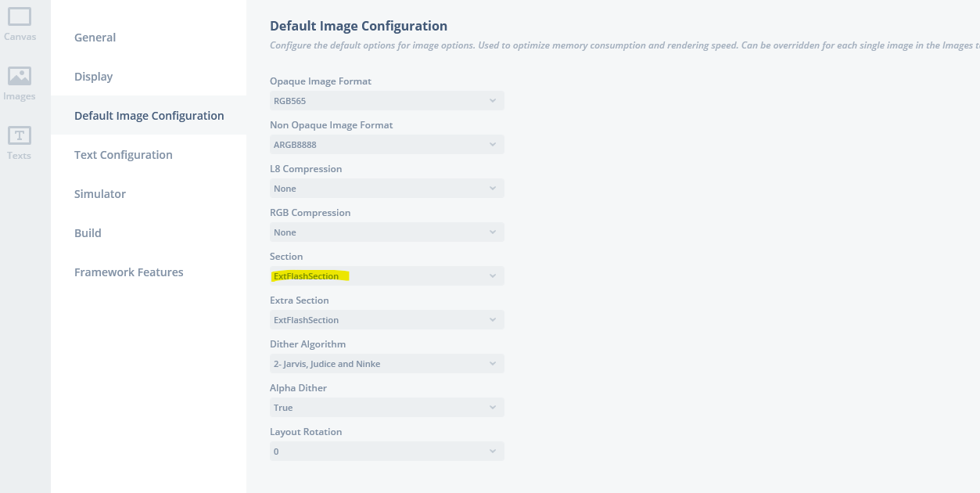Image resolution: width=980 pixels, height=493 pixels.
Task: Open the Canvas view icon
Action: point(20,23)
